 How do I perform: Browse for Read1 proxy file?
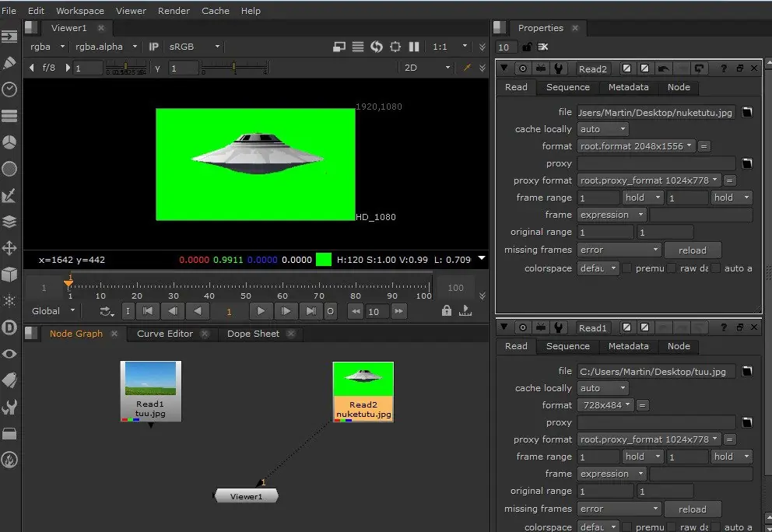click(x=747, y=423)
